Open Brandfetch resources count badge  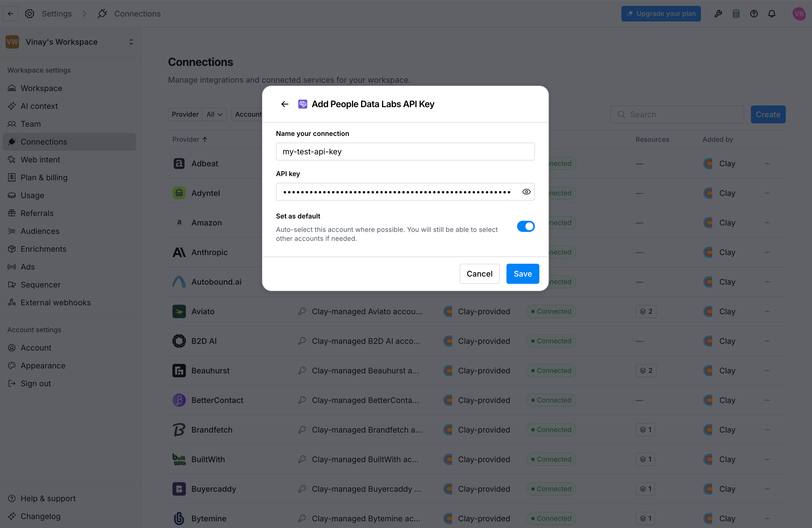(645, 430)
